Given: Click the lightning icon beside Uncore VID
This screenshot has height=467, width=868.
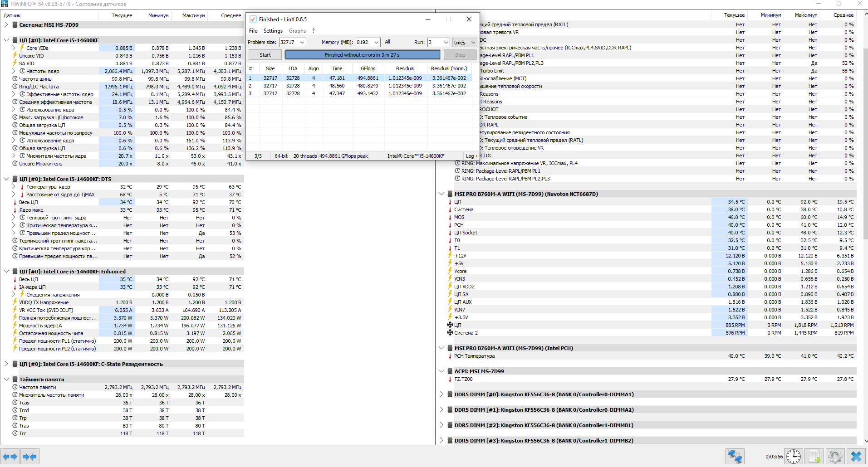Looking at the screenshot, I should coord(15,55).
